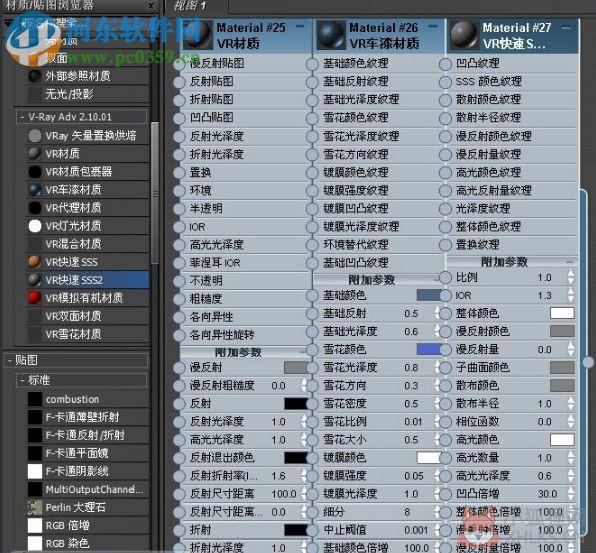
Task: Click output socket on Material #27 right edge
Action: point(588,362)
